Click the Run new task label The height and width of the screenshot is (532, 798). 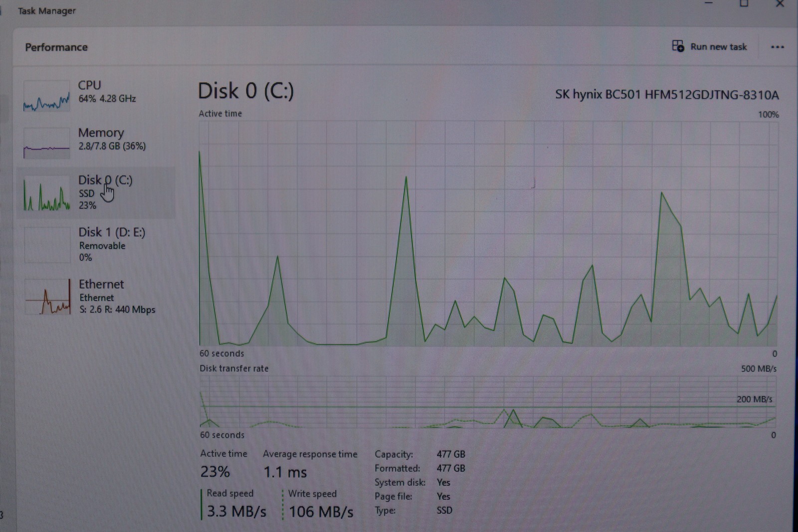click(718, 47)
